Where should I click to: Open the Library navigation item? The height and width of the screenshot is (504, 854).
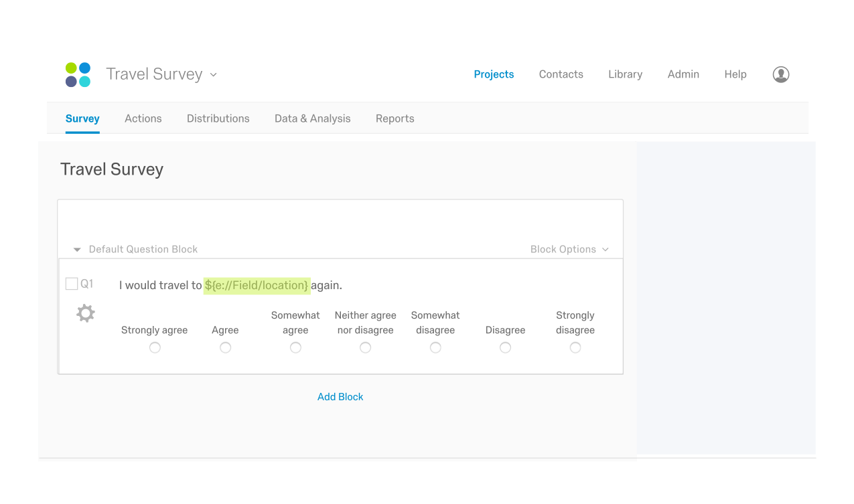coord(626,74)
